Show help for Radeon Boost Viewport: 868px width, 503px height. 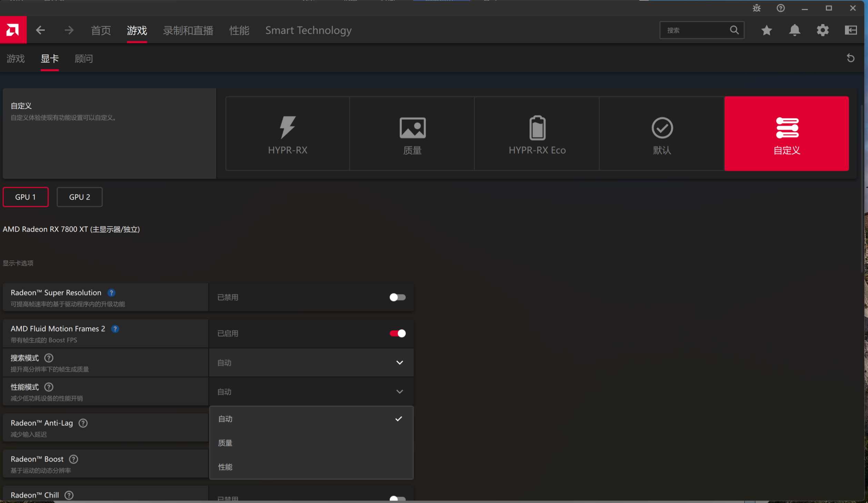click(x=73, y=459)
